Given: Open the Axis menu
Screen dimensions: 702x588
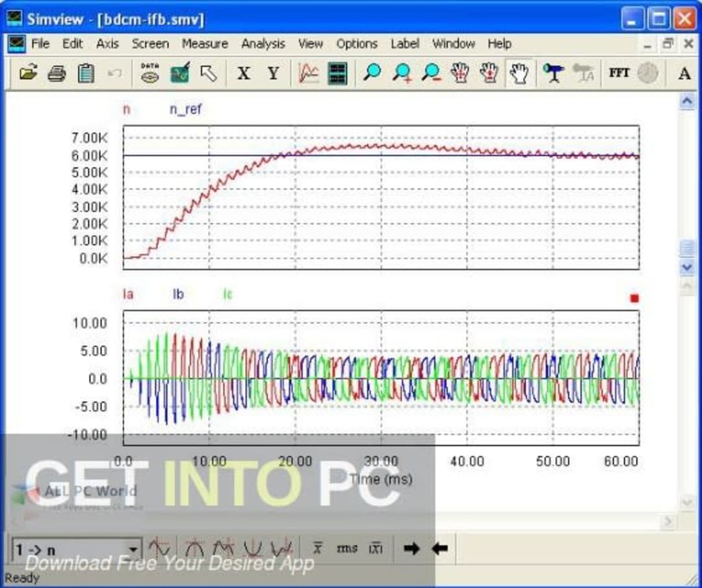Looking at the screenshot, I should coord(107,44).
